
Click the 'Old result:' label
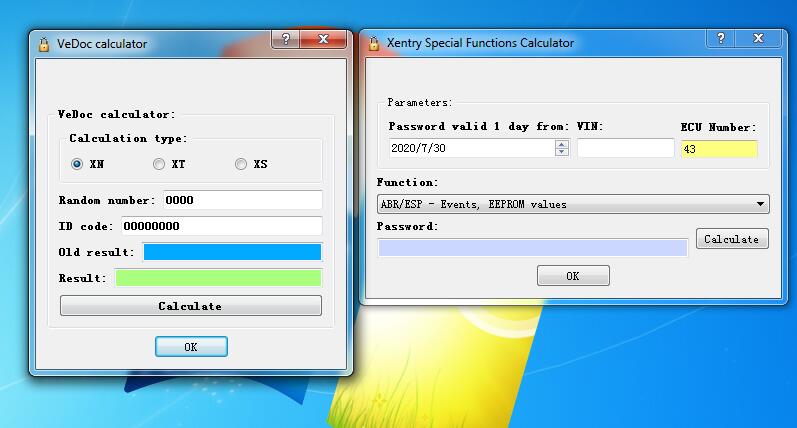tap(97, 252)
